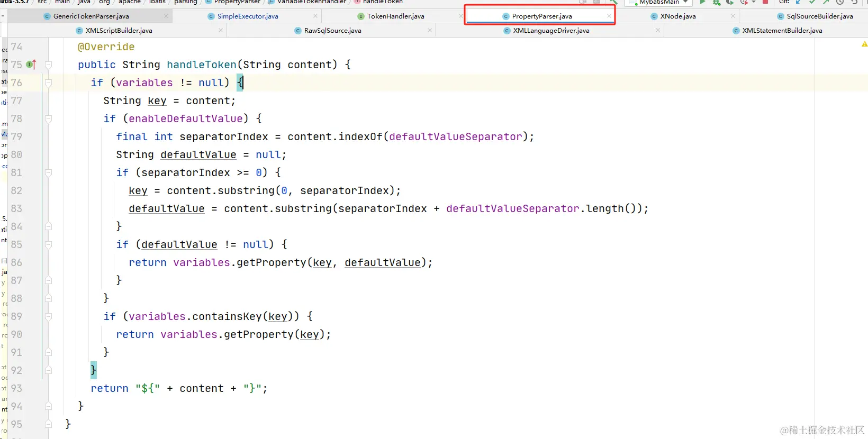Click the fold end marker on line 88

click(48, 298)
